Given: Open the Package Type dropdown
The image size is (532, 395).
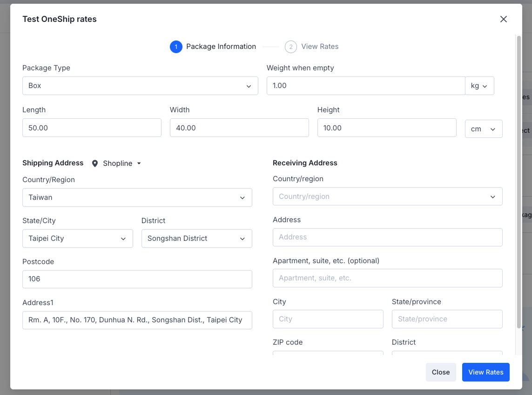Looking at the screenshot, I should click(x=140, y=86).
